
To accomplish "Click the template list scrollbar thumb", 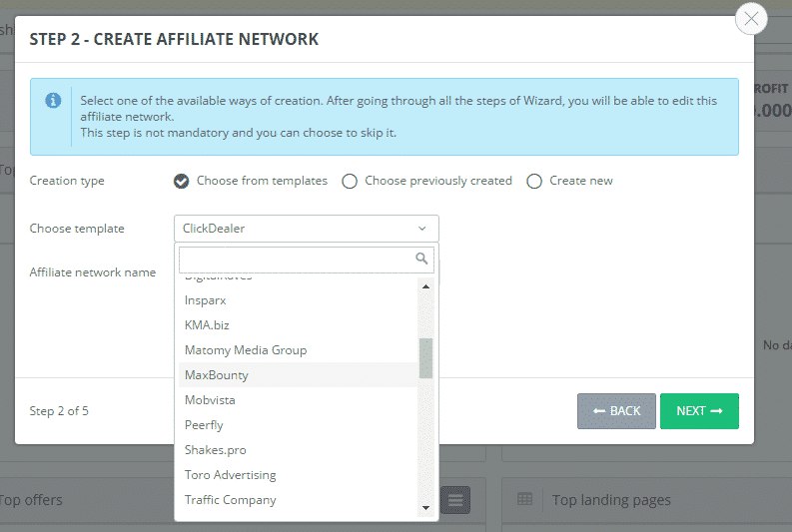I will point(426,357).
